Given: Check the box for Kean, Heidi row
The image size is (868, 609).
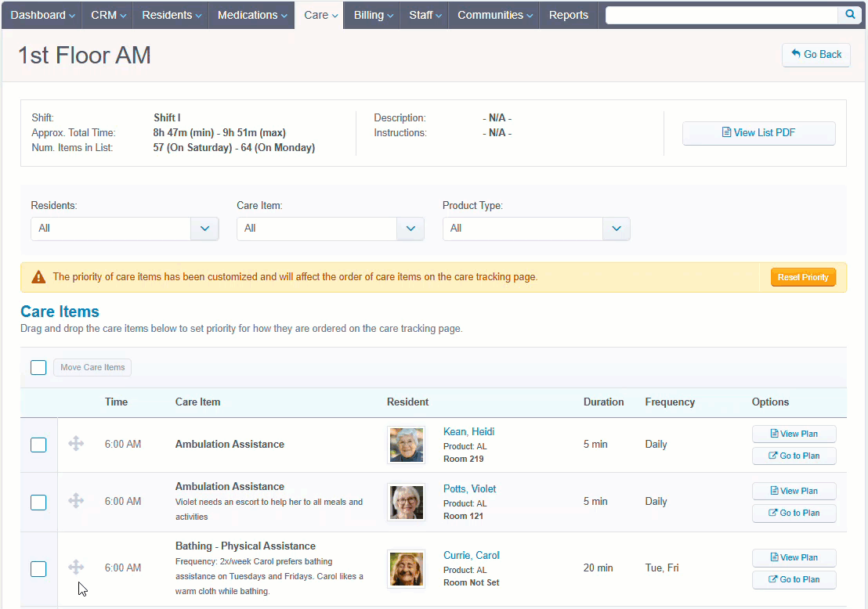Looking at the screenshot, I should (x=38, y=445).
